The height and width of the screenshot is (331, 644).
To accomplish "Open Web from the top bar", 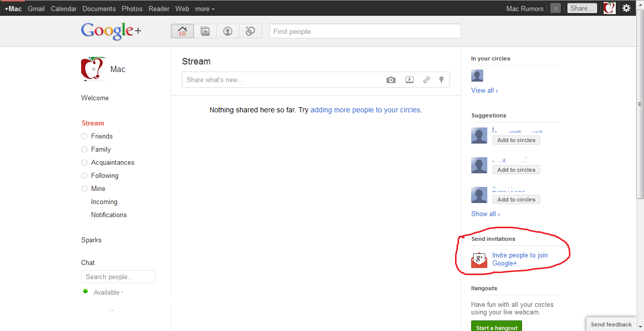I will coord(182,9).
